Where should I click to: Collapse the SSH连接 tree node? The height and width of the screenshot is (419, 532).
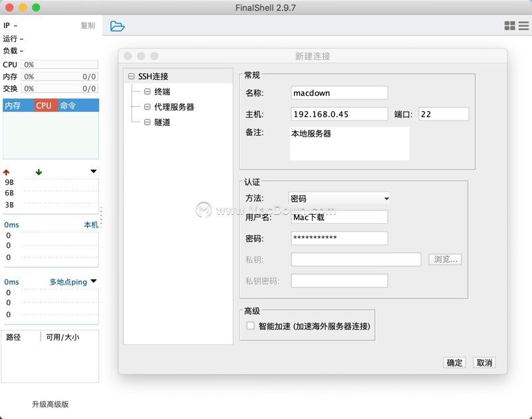[x=131, y=76]
